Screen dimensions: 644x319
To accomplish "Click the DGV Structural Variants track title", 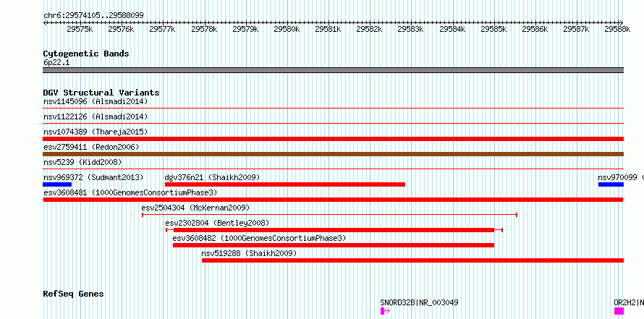I will point(101,93).
